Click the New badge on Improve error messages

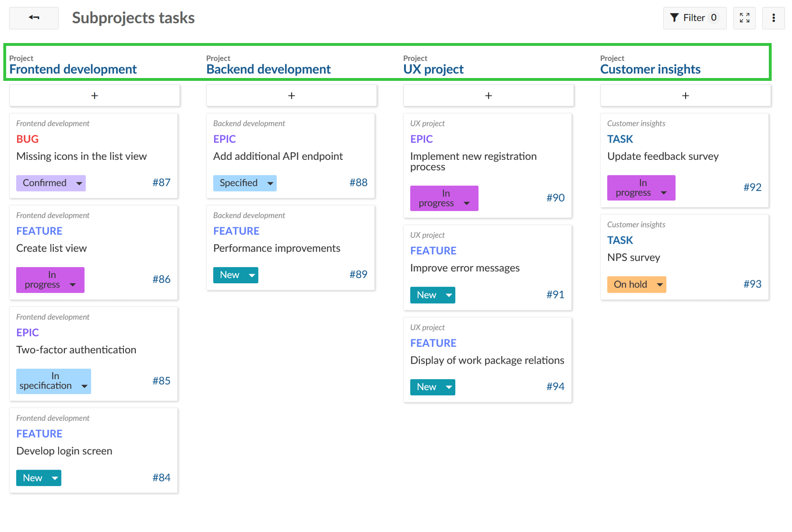[432, 295]
